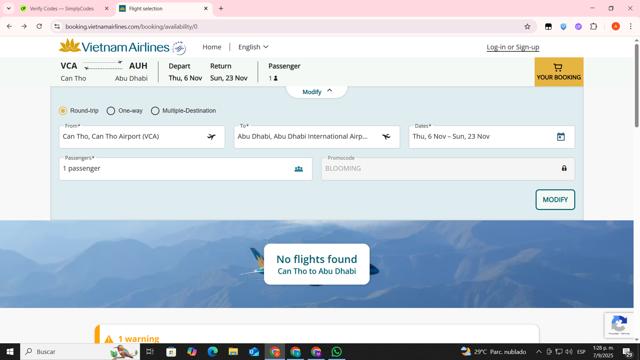This screenshot has width=640, height=360.
Task: Open the Your Booking cart
Action: (x=559, y=72)
